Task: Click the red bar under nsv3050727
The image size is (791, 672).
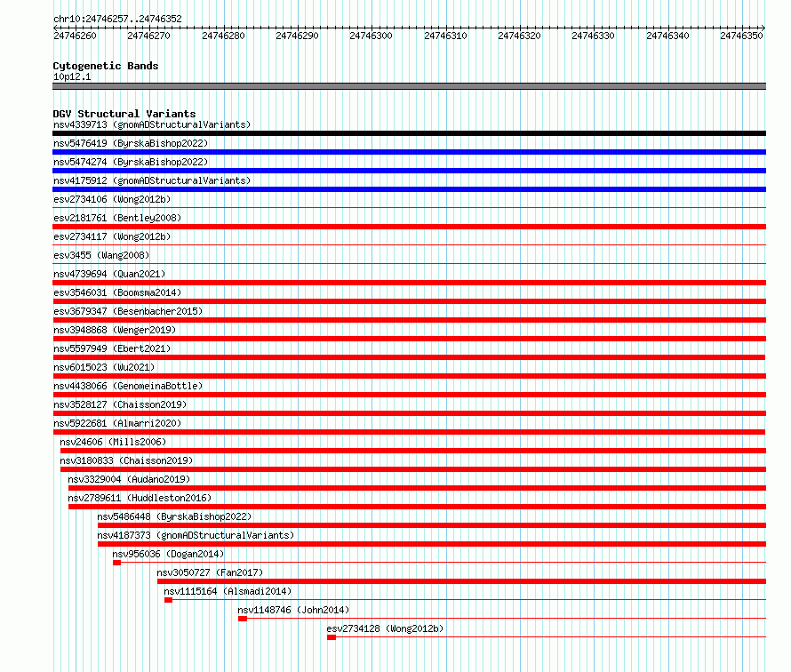Action: [x=461, y=581]
